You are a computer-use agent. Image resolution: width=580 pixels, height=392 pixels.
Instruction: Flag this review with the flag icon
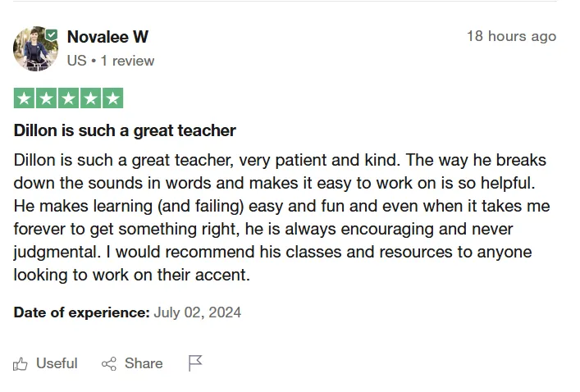click(x=195, y=363)
